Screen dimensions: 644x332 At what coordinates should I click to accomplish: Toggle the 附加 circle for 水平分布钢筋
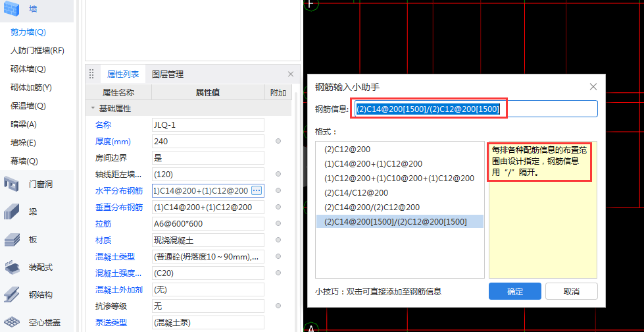278,190
